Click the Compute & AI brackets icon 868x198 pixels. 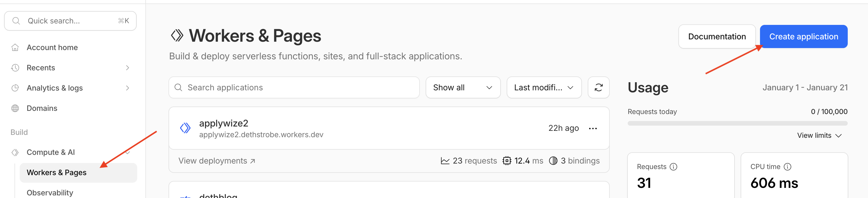(15, 152)
